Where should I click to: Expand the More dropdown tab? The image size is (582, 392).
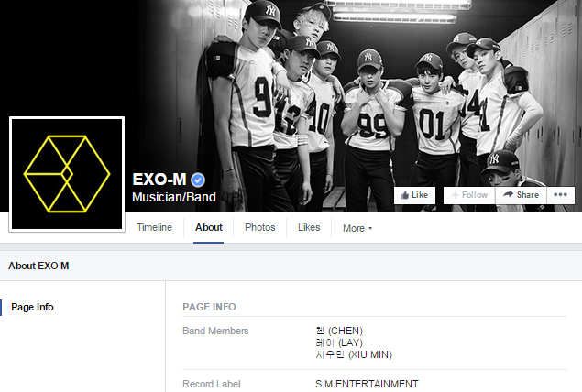point(357,228)
